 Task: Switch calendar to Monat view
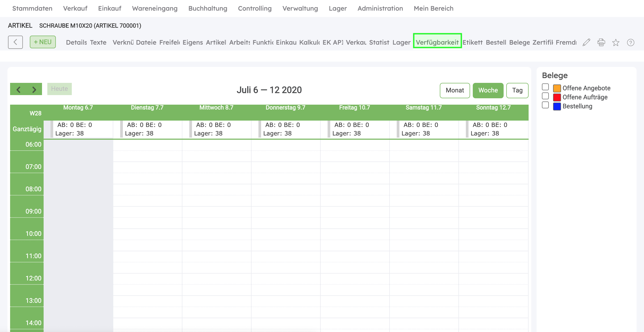[455, 90]
